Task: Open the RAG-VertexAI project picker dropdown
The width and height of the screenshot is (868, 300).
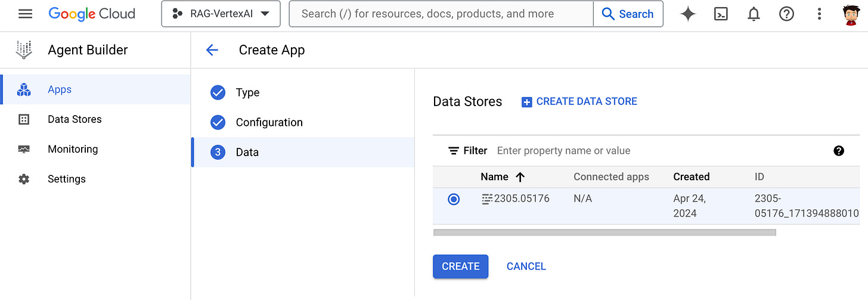Action: 221,14
